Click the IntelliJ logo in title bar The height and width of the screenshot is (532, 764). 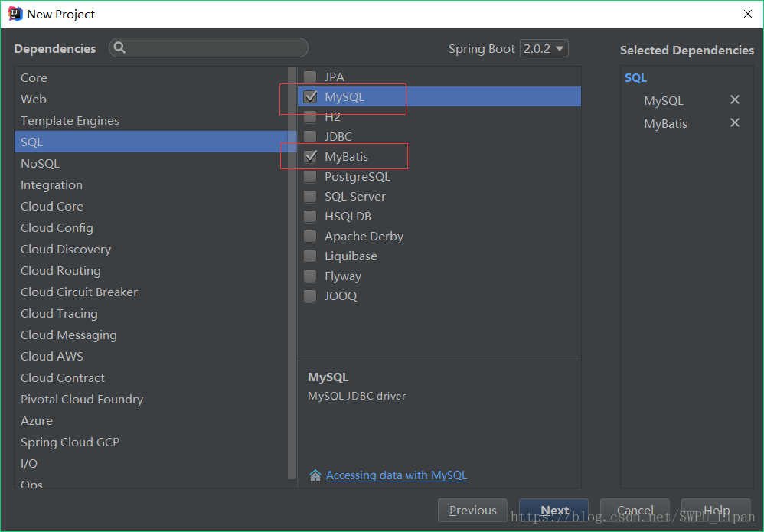[x=15, y=14]
